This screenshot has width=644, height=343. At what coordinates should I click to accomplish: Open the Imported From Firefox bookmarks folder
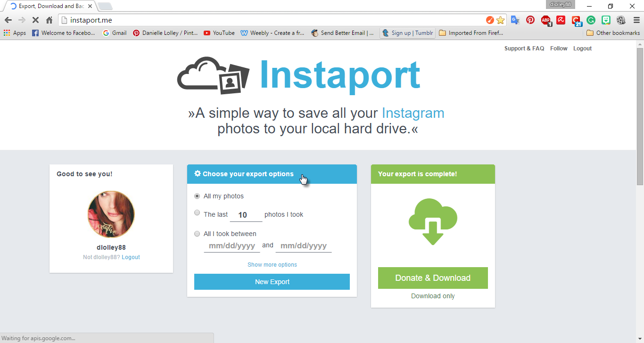pos(471,33)
